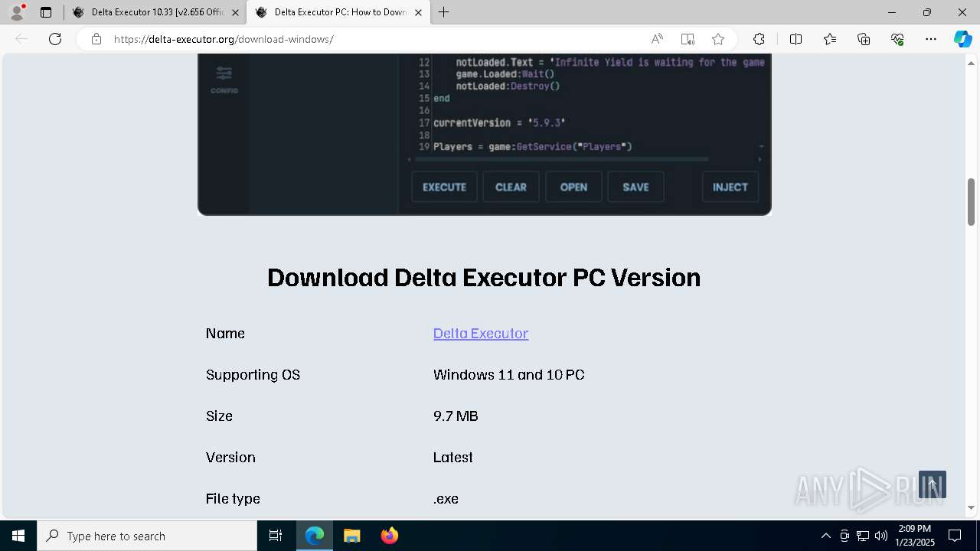Open the Collections icon
The width and height of the screenshot is (980, 551).
point(864,39)
